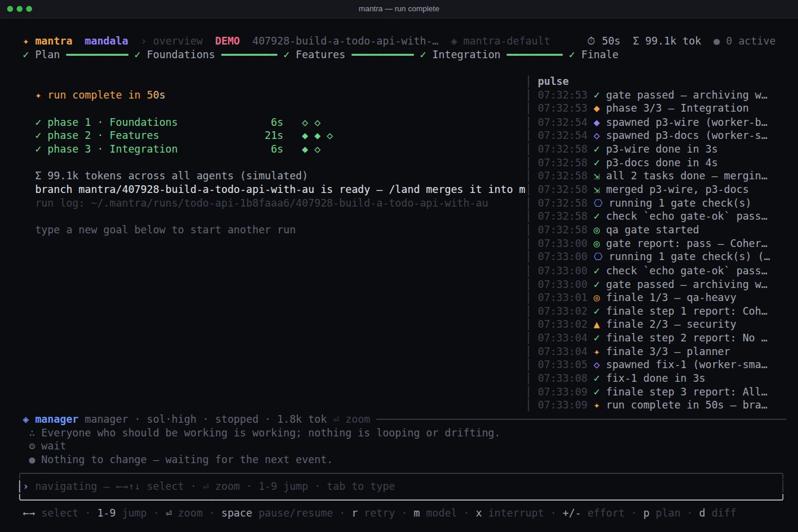This screenshot has width=798, height=532.
Task: Click the purple diamond of spawned p3-wire entry
Action: (x=596, y=122)
